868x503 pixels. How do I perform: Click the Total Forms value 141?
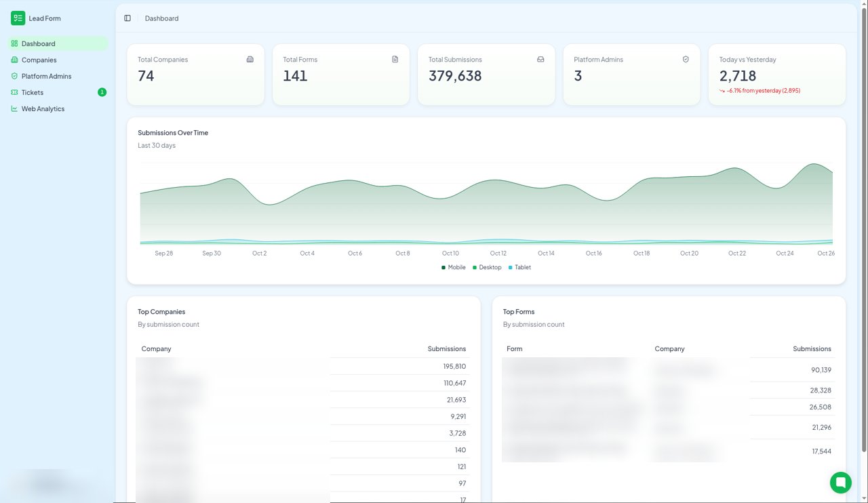click(x=295, y=76)
